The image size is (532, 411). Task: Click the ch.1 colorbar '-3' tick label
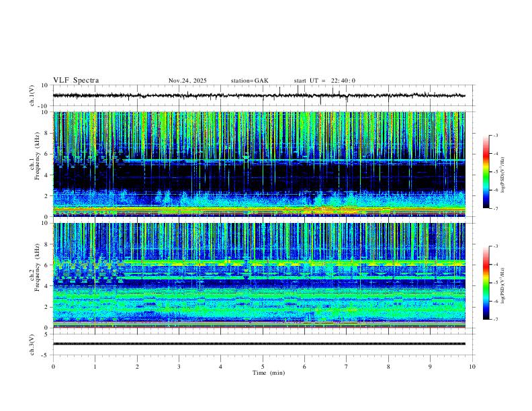click(495, 136)
